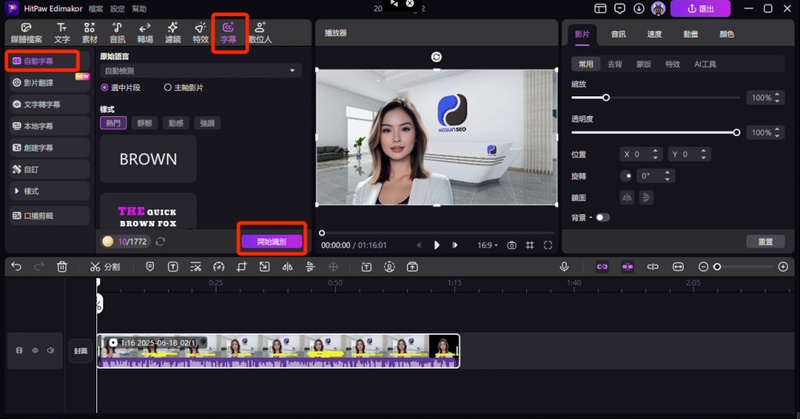Click the 分割 split scissors tool
This screenshot has height=419, width=800.
[104, 267]
